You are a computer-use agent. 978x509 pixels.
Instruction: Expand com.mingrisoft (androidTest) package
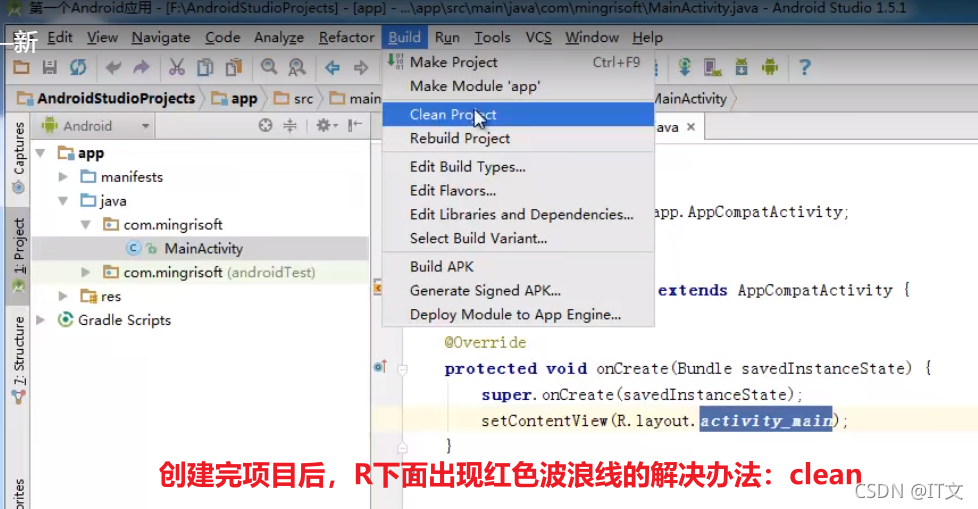pos(86,273)
